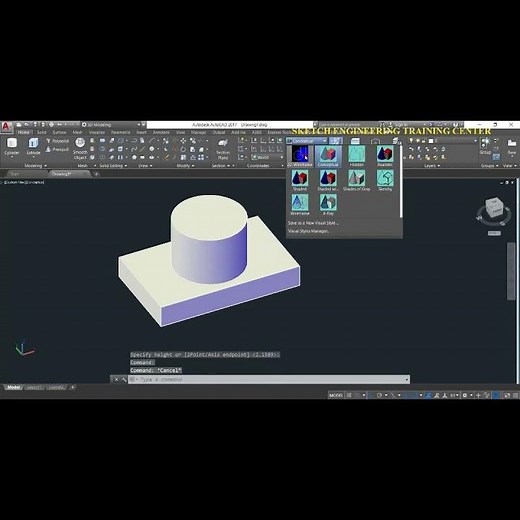Switch to the Layout2 tab
520x520 pixels.
pyautogui.click(x=55, y=387)
